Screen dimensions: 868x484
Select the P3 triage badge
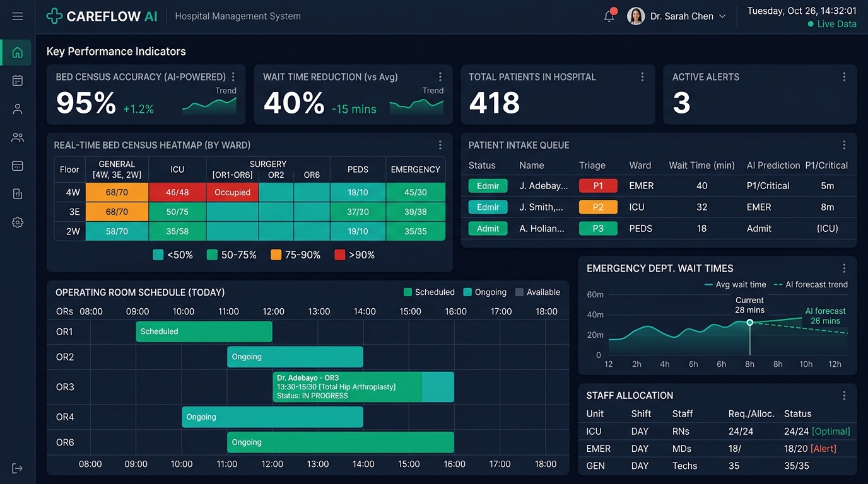[x=598, y=229]
